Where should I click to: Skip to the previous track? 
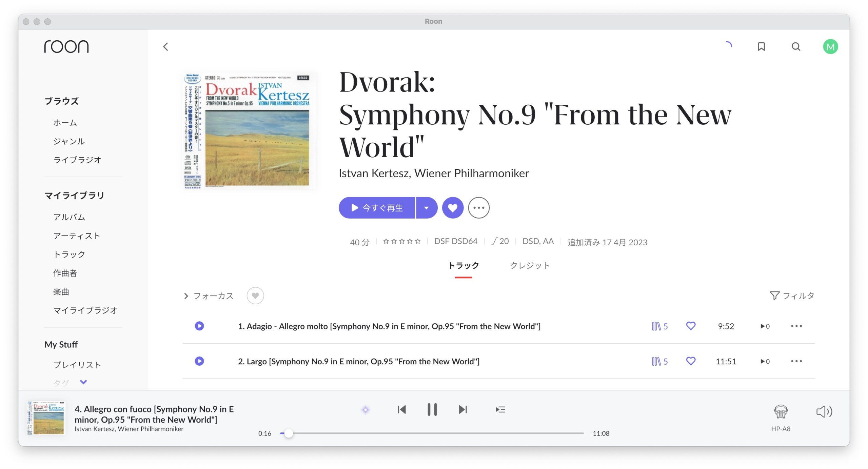coord(402,410)
